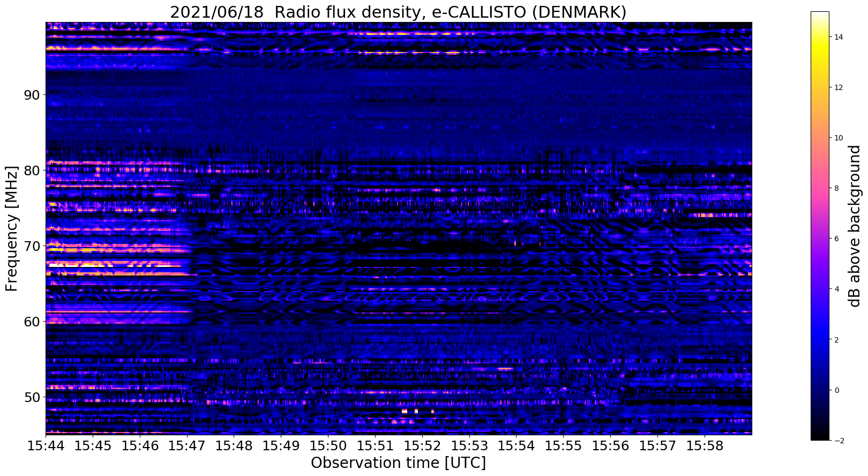
Task: Click the 60 MHz frequency tick label
Action: pos(32,322)
